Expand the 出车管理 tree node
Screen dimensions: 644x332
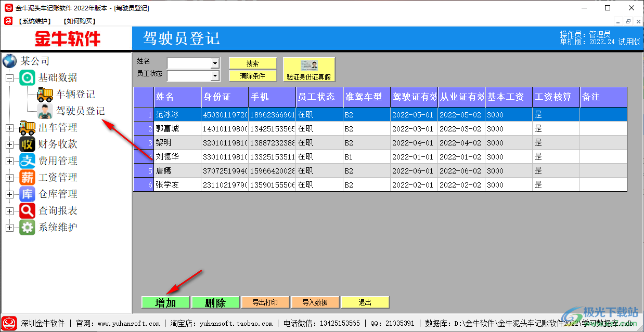(9, 128)
